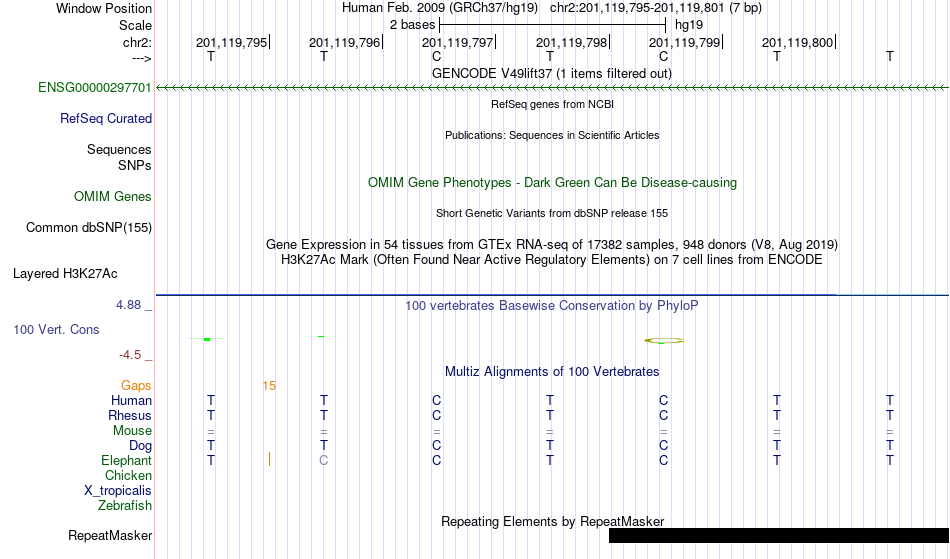Screen dimensions: 950x559
Task: Click the ---> sequence direction arrow label
Action: click(x=141, y=58)
